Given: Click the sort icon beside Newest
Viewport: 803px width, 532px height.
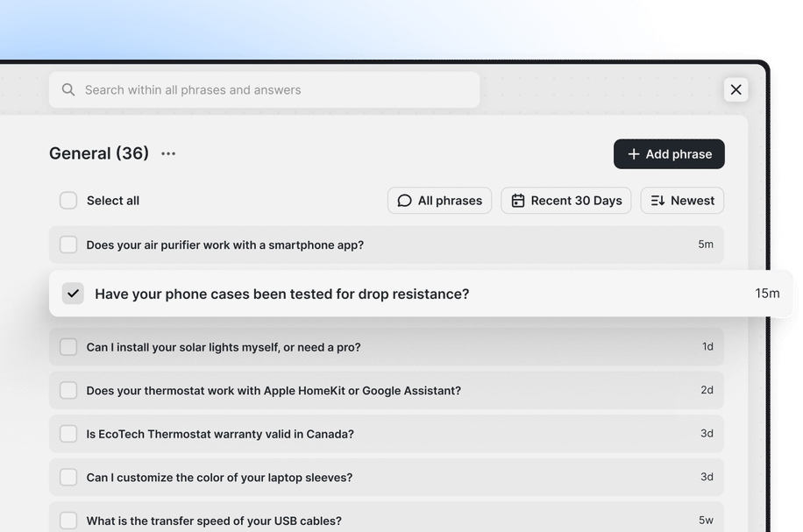Looking at the screenshot, I should 657,201.
